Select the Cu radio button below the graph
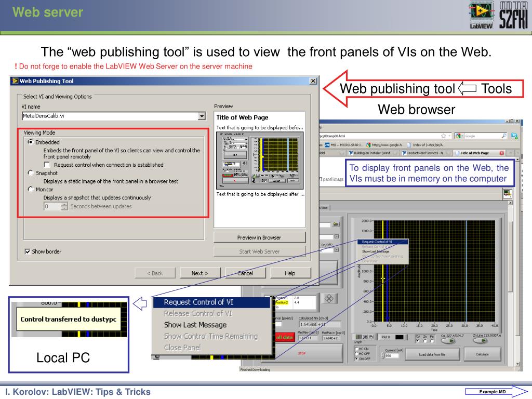The width and height of the screenshot is (532, 399). coord(418,341)
